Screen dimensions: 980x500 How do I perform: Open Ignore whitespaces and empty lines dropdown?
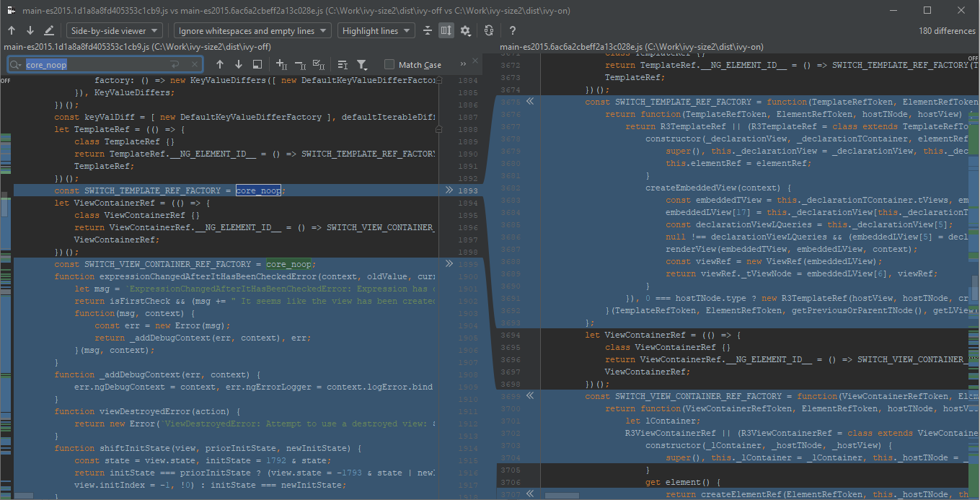tap(252, 31)
